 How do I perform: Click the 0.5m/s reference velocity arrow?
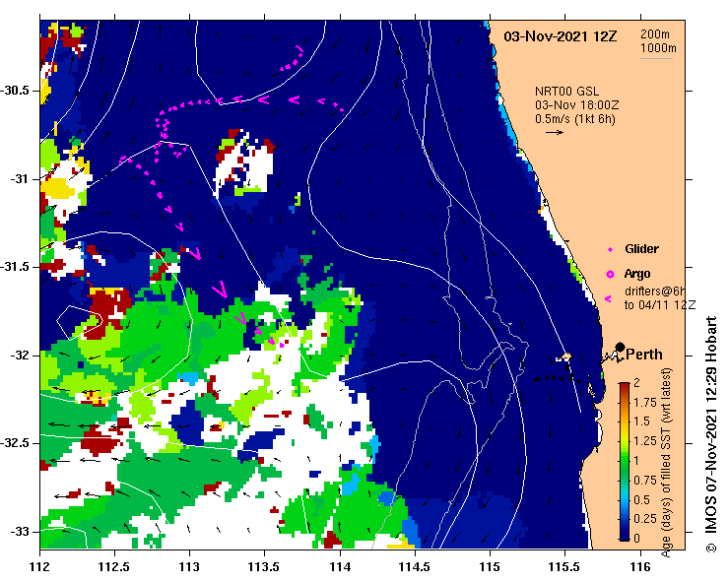(555, 132)
